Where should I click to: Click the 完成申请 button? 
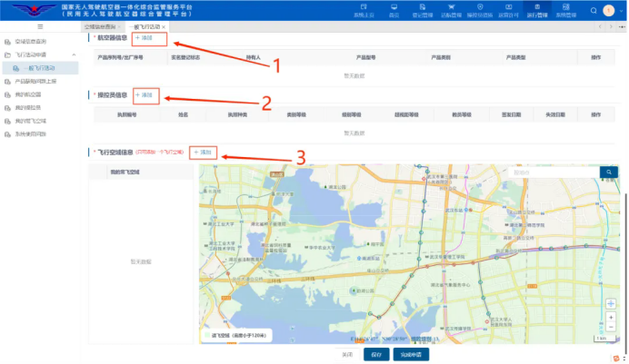(411, 354)
